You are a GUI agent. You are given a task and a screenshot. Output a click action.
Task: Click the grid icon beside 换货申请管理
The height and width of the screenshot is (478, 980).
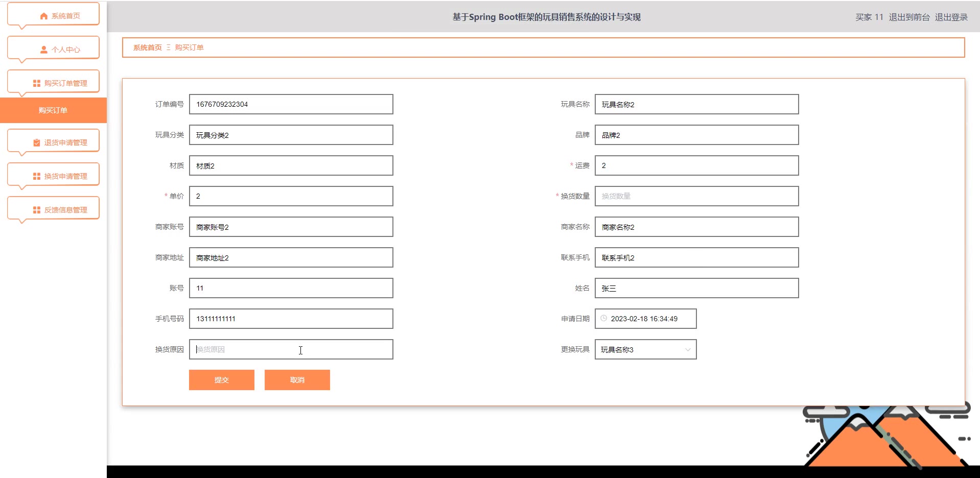coord(37,176)
